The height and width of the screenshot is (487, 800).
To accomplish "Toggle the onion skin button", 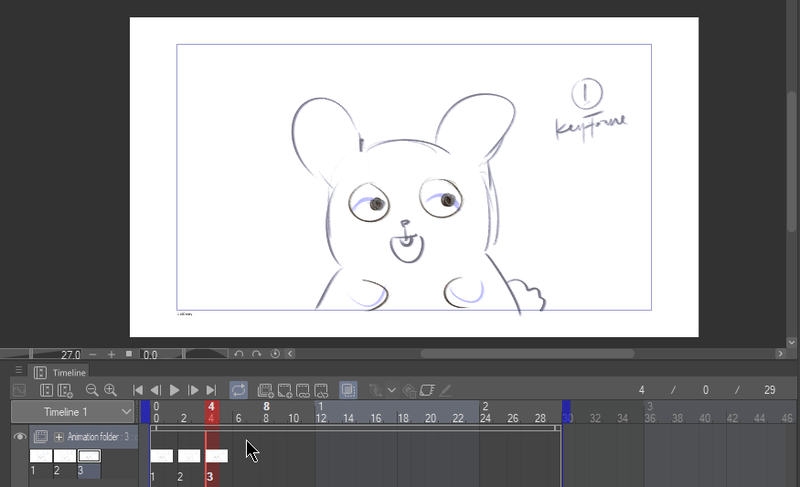I will click(x=348, y=390).
